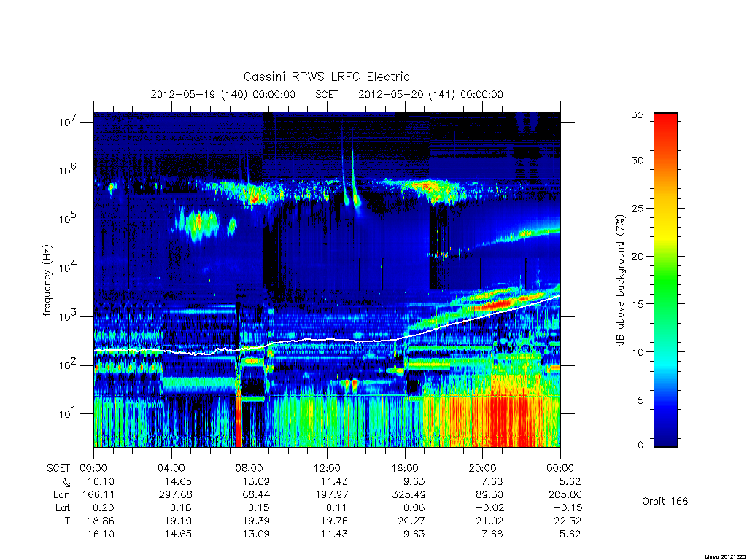The image size is (747, 560).
Task: Click LT value 19.39
Action: coord(256,521)
